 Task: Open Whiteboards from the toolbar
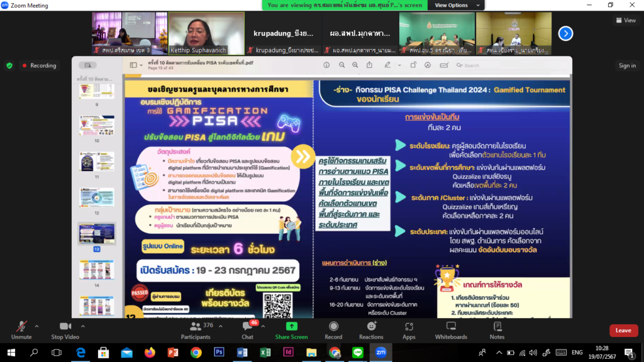(451, 329)
